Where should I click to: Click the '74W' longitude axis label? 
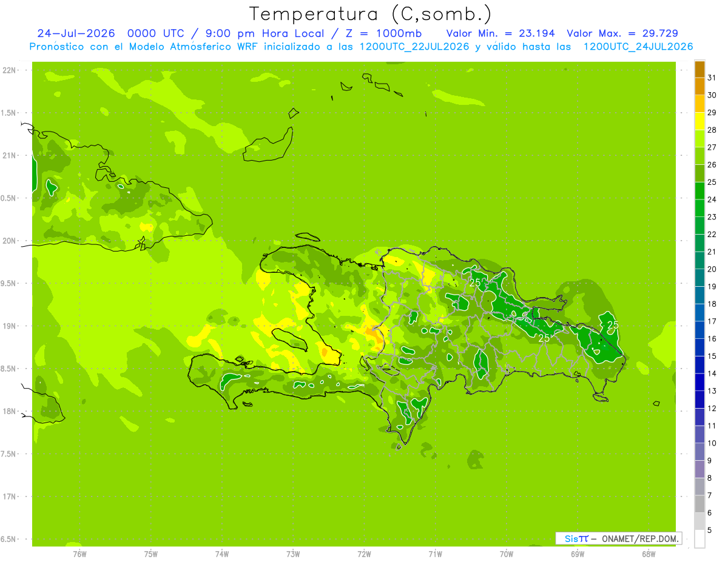(222, 554)
